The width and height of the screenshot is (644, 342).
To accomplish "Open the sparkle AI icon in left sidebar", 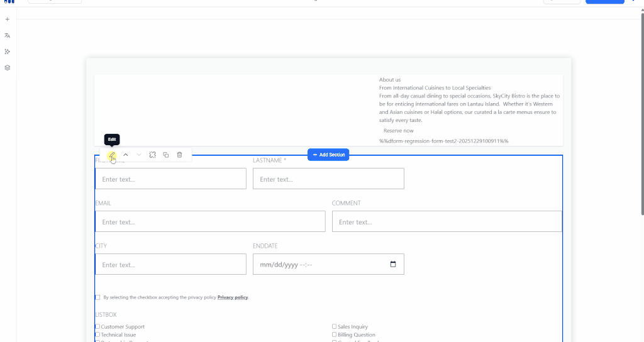I will click(8, 52).
